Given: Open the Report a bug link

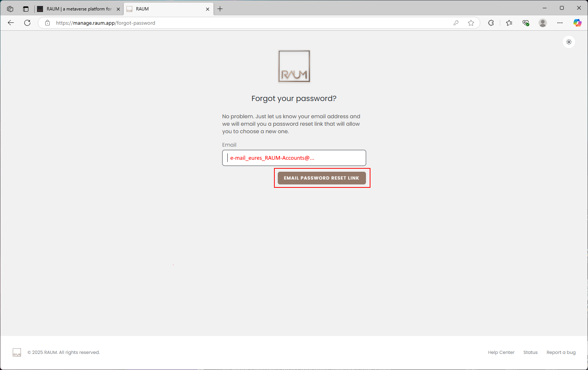Looking at the screenshot, I should [x=561, y=352].
